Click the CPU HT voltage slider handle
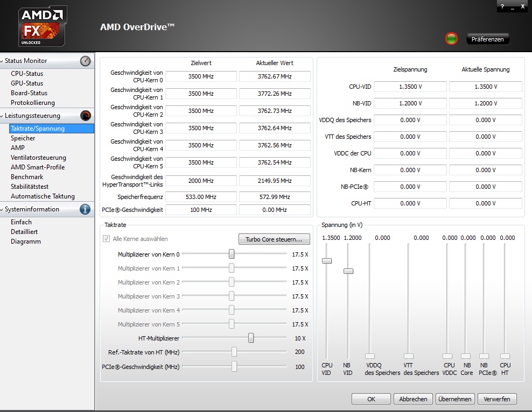This screenshot has width=532, height=412. 505,356
